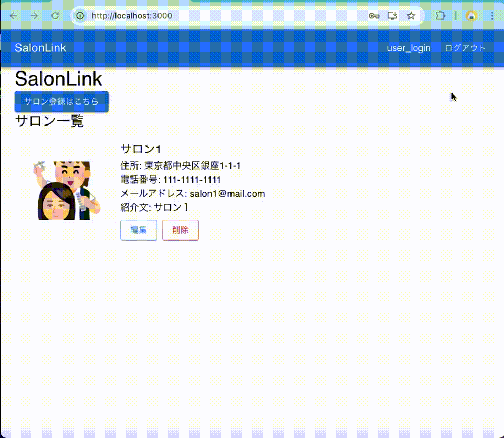Open saved passwords key icon
Image resolution: width=504 pixels, height=438 pixels.
(x=373, y=16)
